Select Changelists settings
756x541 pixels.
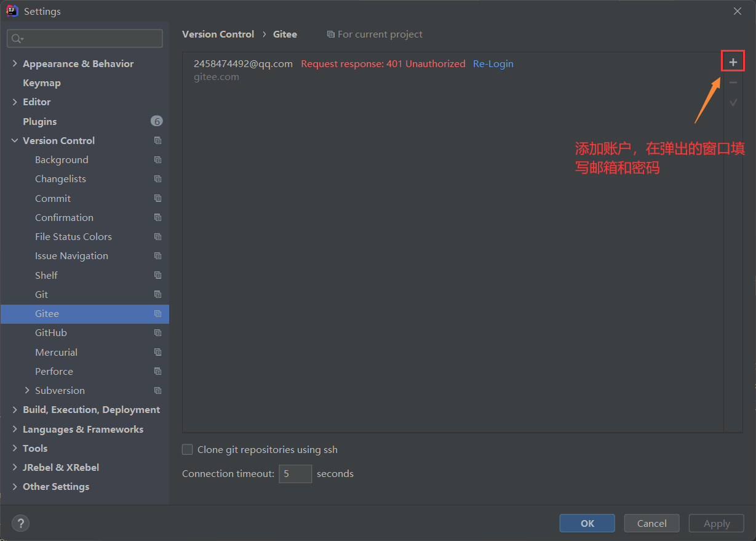60,178
